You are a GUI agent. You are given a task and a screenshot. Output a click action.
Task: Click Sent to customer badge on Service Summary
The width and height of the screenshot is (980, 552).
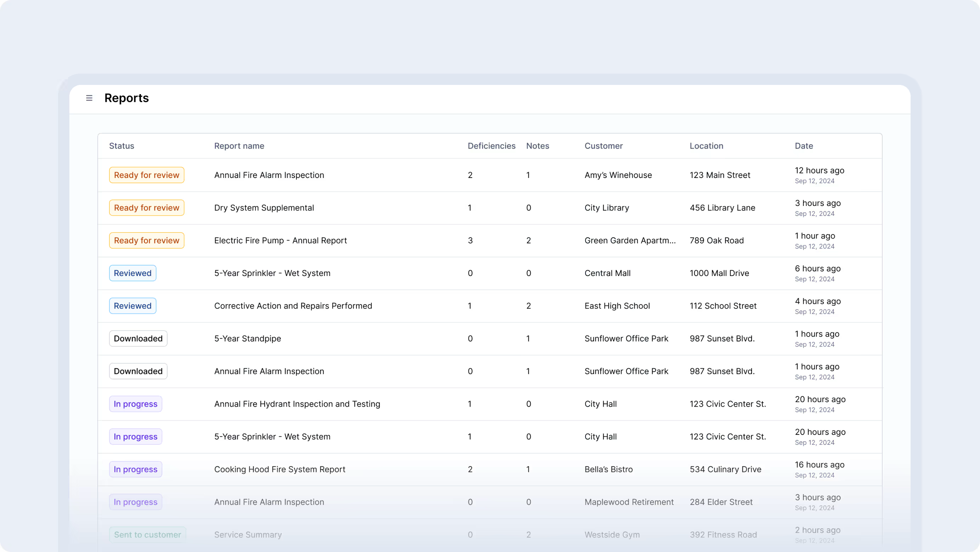point(147,535)
